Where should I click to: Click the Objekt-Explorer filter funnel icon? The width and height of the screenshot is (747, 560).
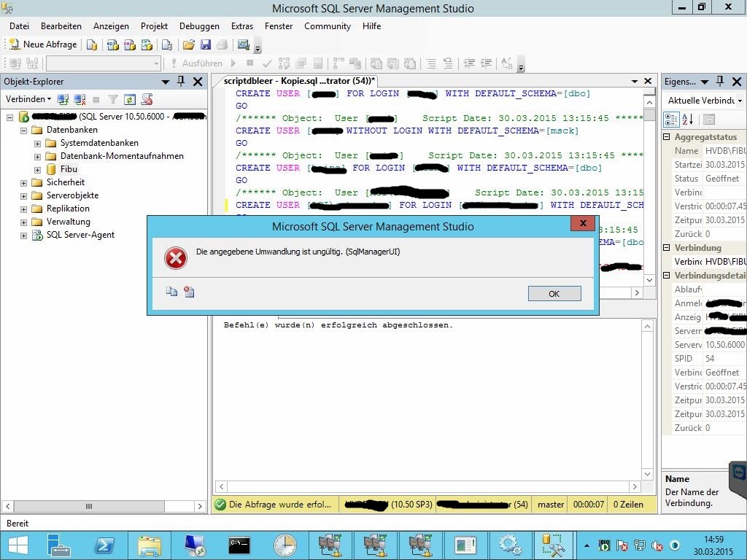point(113,99)
